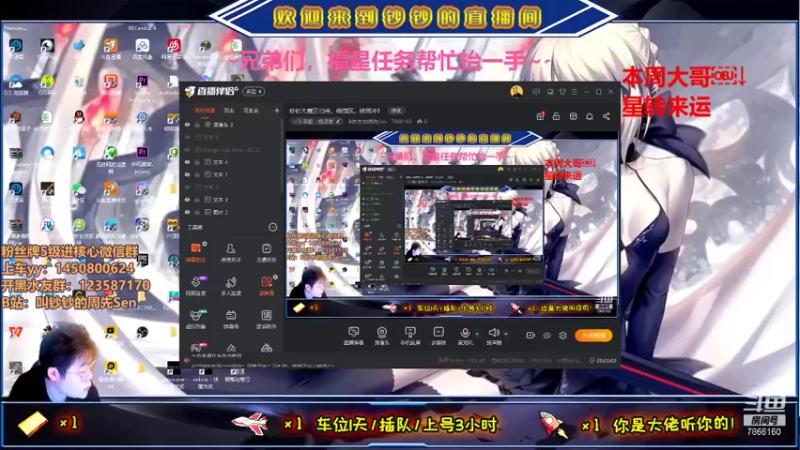Open the orange highlighted tool in the toolbox's second row
This screenshot has width=800, height=450.
pyautogui.click(x=266, y=286)
